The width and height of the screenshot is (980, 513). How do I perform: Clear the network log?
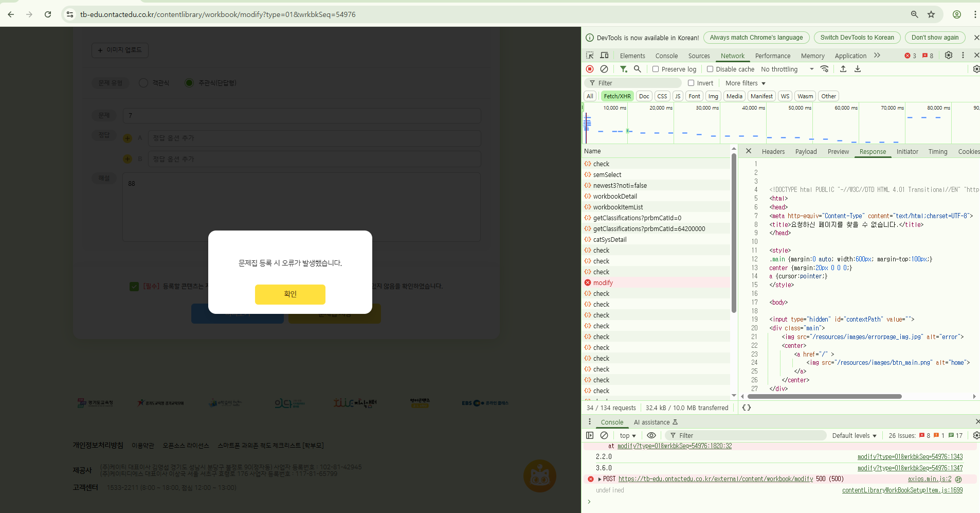click(604, 69)
